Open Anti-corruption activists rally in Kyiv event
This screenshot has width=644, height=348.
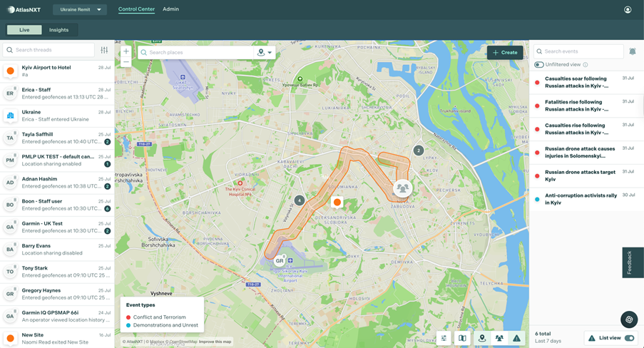tap(586, 199)
